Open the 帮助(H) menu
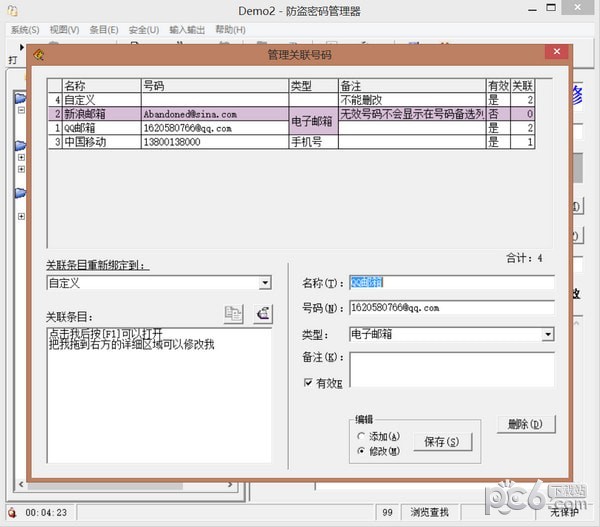 (x=230, y=30)
